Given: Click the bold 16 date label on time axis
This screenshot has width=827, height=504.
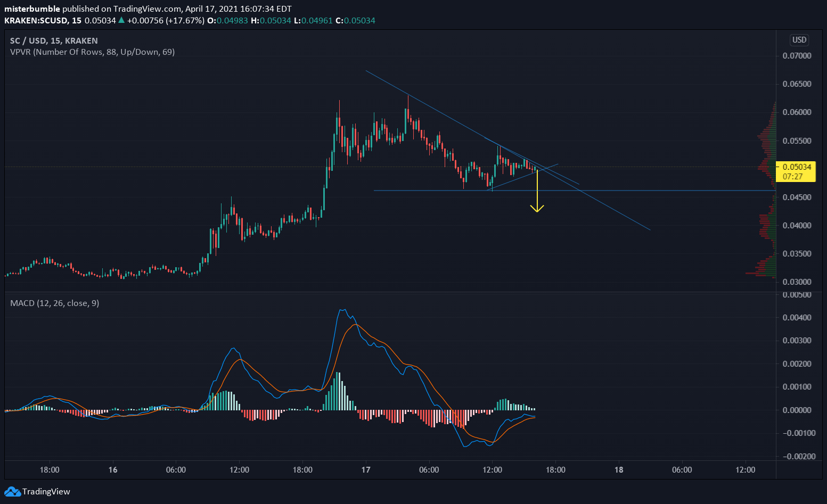Looking at the screenshot, I should coord(113,470).
